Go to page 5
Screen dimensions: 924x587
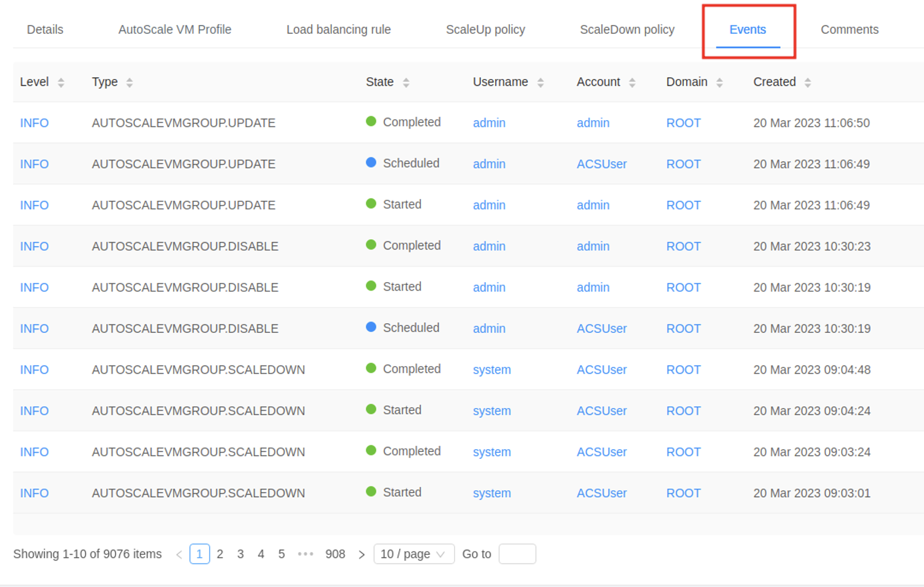click(x=282, y=554)
